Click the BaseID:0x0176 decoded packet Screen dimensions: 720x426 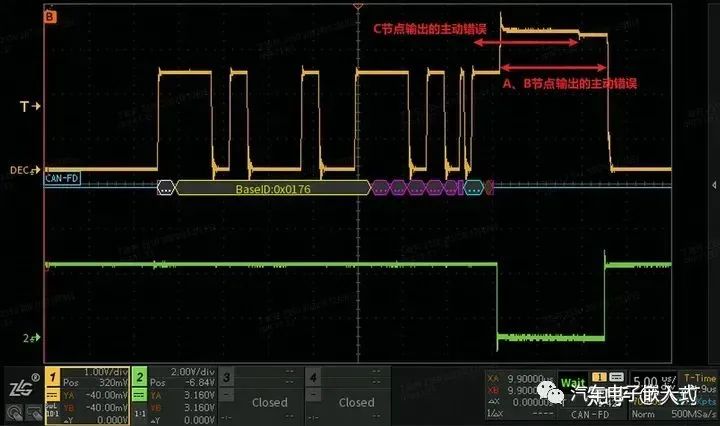tap(273, 188)
